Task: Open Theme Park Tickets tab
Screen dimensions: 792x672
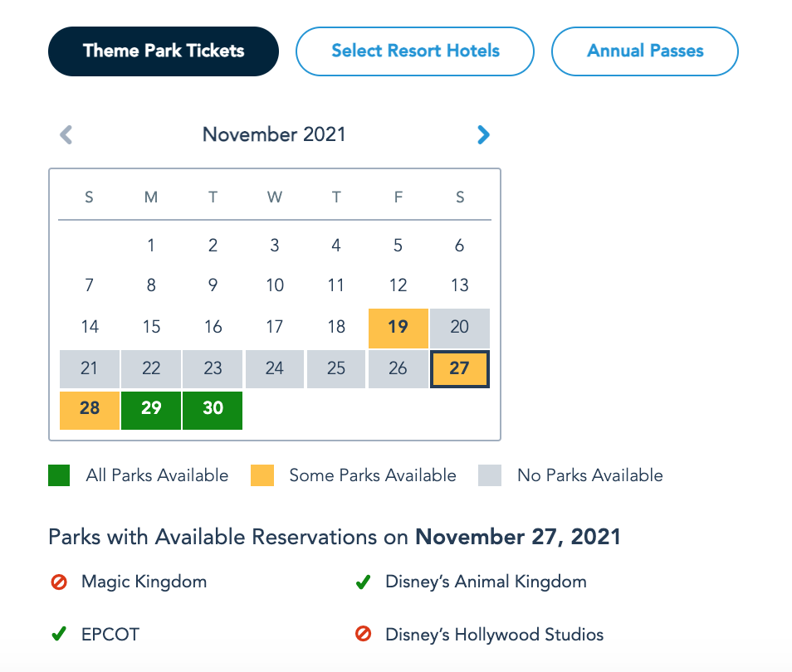Action: point(164,51)
